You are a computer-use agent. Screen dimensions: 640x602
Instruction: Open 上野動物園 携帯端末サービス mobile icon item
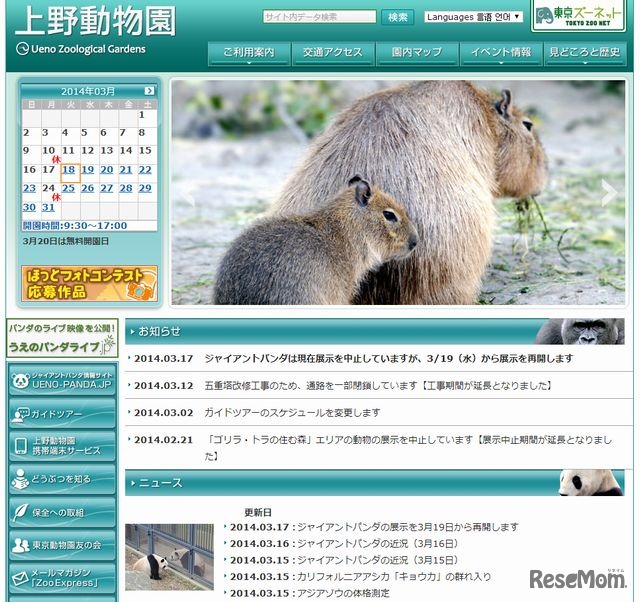point(62,446)
